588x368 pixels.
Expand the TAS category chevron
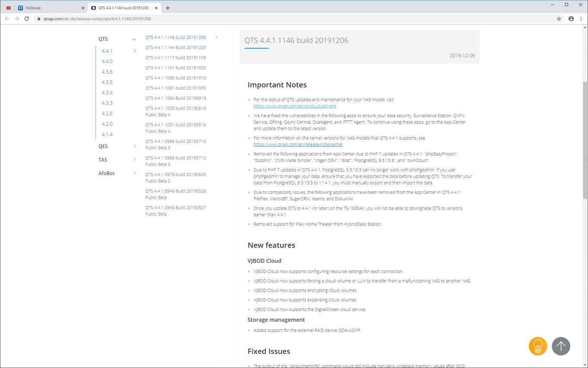[x=135, y=160]
